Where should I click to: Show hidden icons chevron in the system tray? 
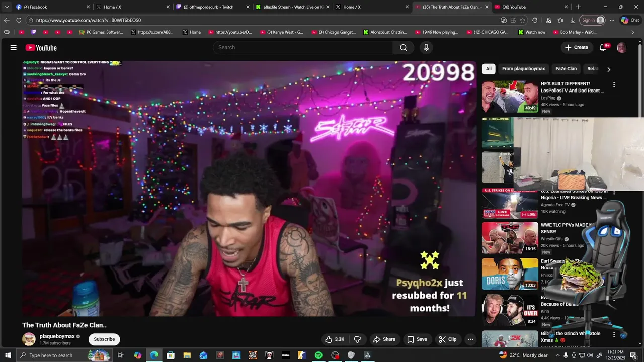point(557,355)
